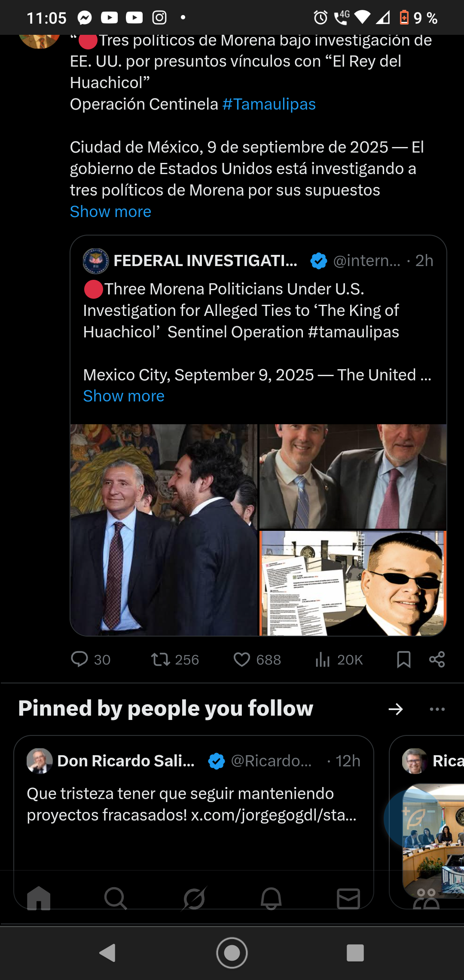Screen dimensions: 464x980
Task: Open the Home tab in bottom navigation
Action: 39,898
